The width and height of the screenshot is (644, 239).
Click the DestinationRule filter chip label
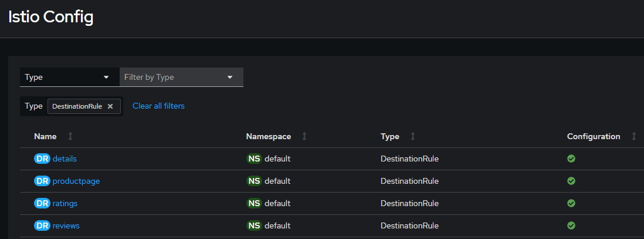77,106
